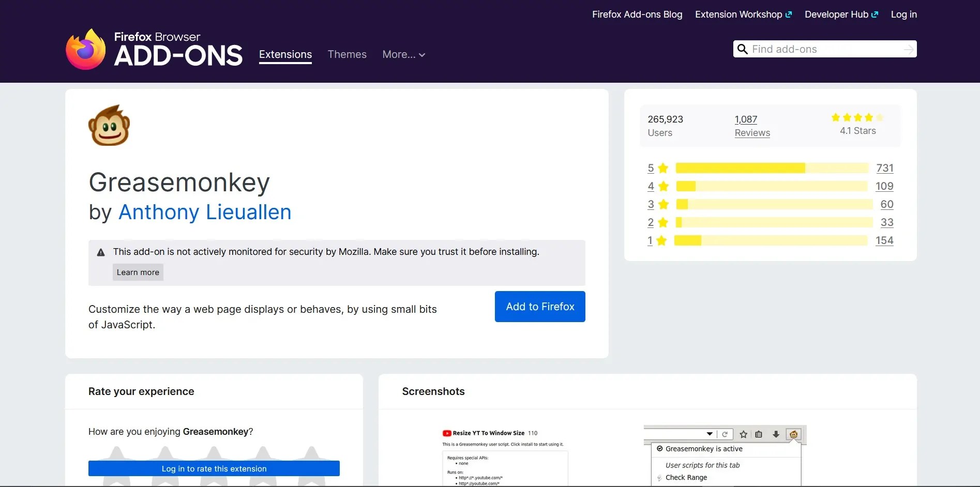Click the star icon in 5-star row
The width and height of the screenshot is (980, 487).
tap(663, 168)
